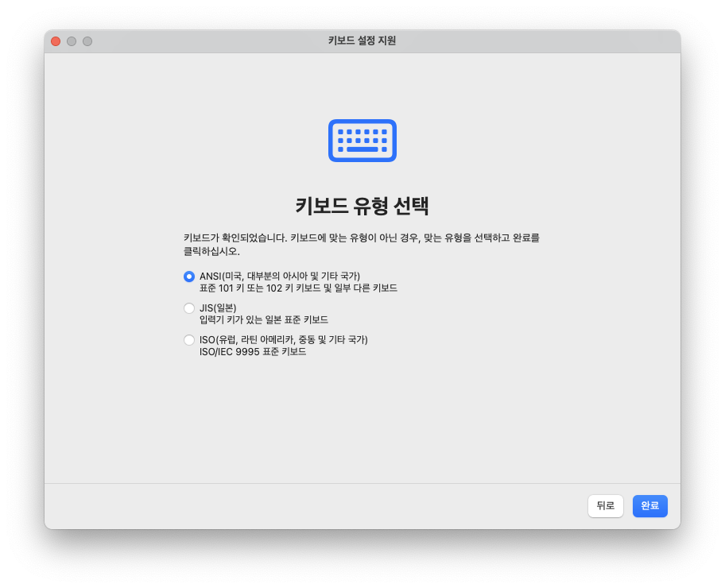This screenshot has height=588, width=725.
Task: Click the instruction text starting 키보드가 확인되었습니다
Action: 362,245
